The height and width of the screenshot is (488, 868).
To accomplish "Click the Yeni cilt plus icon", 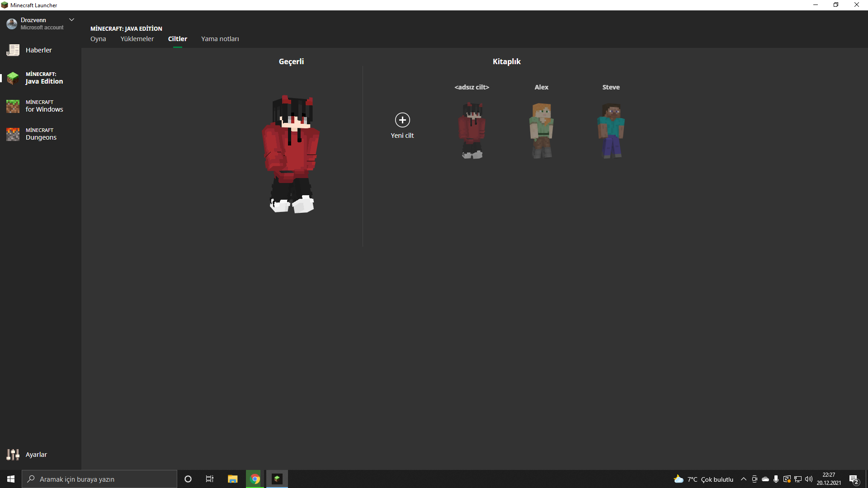I will [402, 120].
